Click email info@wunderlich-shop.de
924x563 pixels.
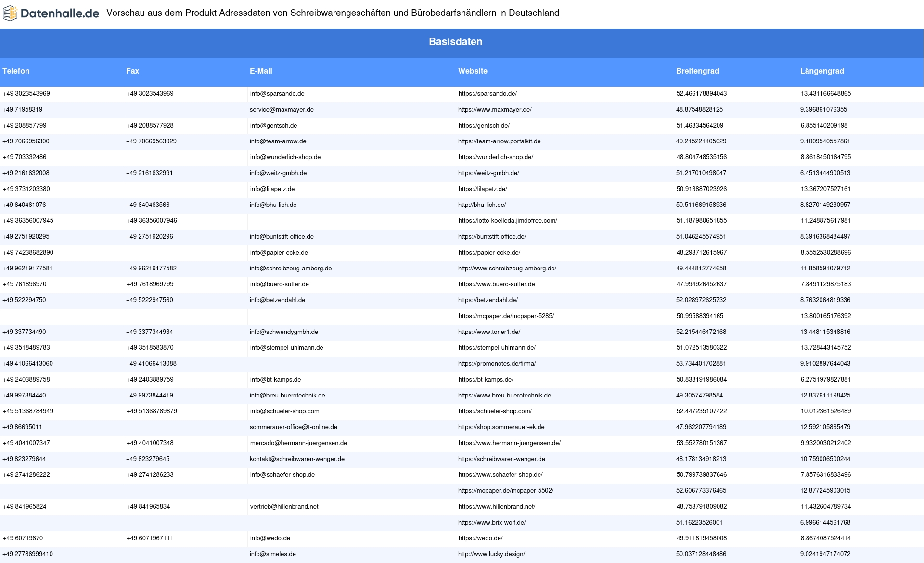[x=285, y=157]
